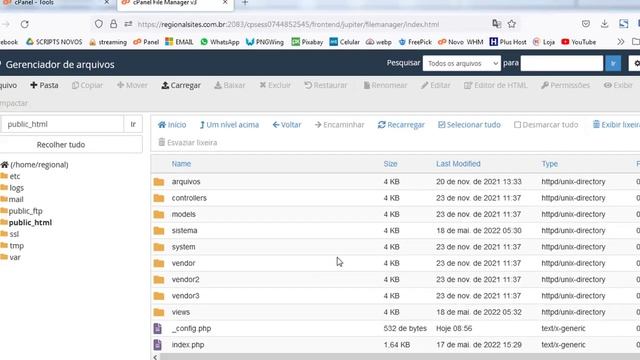The height and width of the screenshot is (360, 640).
Task: Click the Mover toolbar button
Action: point(132,85)
